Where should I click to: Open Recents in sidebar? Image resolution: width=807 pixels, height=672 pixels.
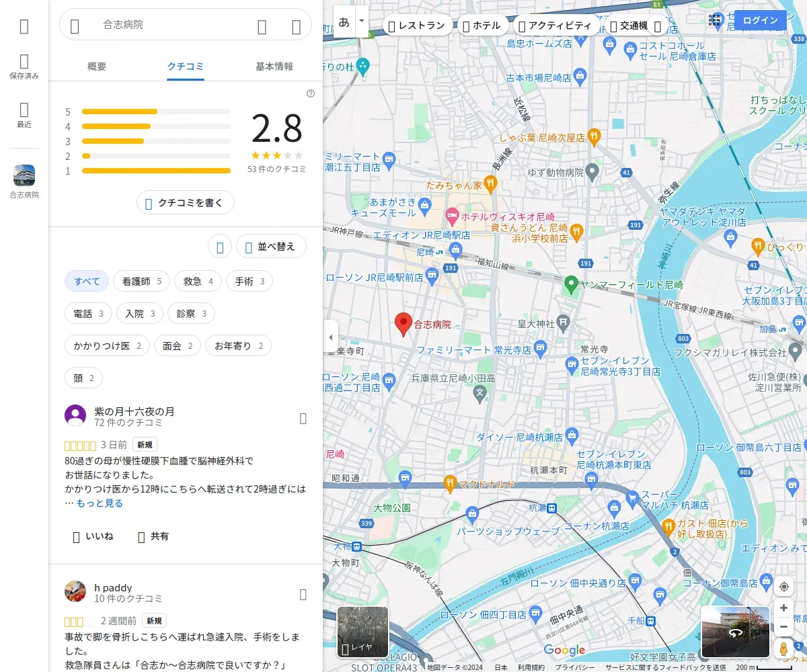tap(24, 115)
